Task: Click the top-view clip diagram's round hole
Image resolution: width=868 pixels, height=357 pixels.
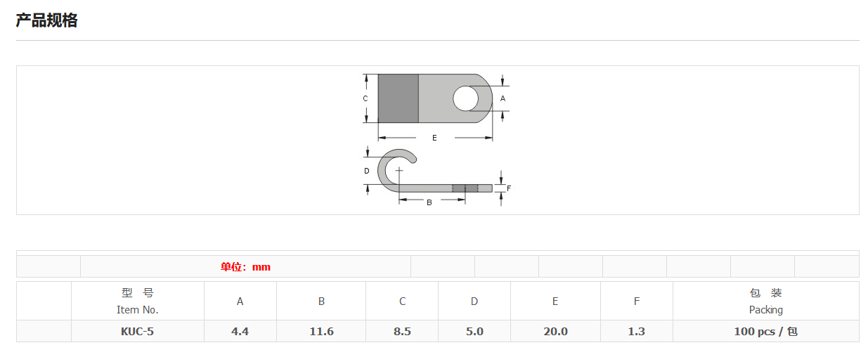Action: point(465,99)
